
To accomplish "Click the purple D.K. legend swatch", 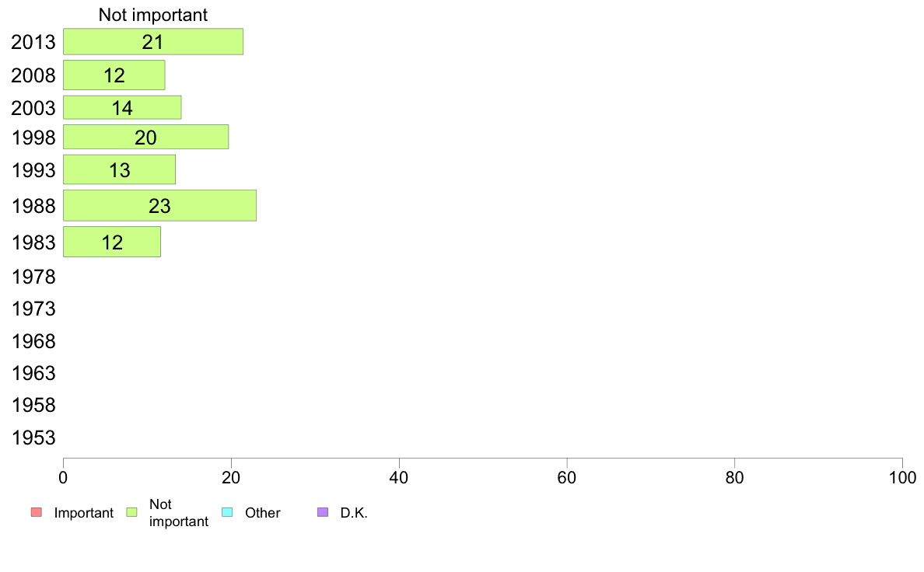I will pos(323,512).
